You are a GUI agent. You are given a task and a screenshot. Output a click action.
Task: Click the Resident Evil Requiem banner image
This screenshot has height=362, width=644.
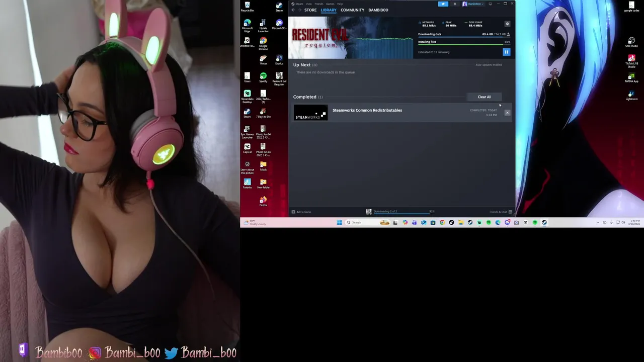351,38
